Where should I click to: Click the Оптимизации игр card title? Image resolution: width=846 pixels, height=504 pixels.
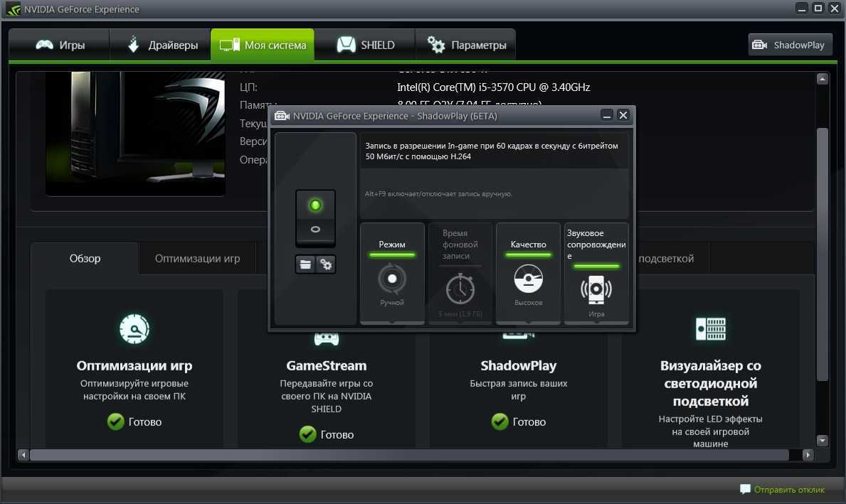pyautogui.click(x=134, y=365)
